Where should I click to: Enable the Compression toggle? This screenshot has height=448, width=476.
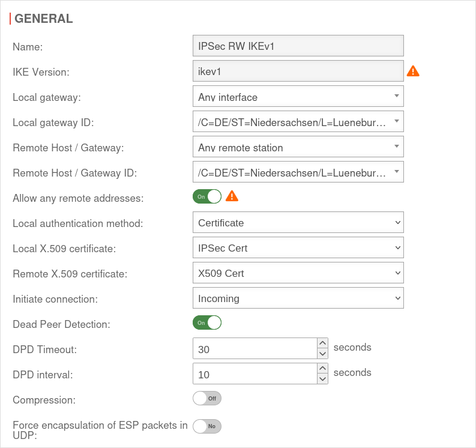207,398
